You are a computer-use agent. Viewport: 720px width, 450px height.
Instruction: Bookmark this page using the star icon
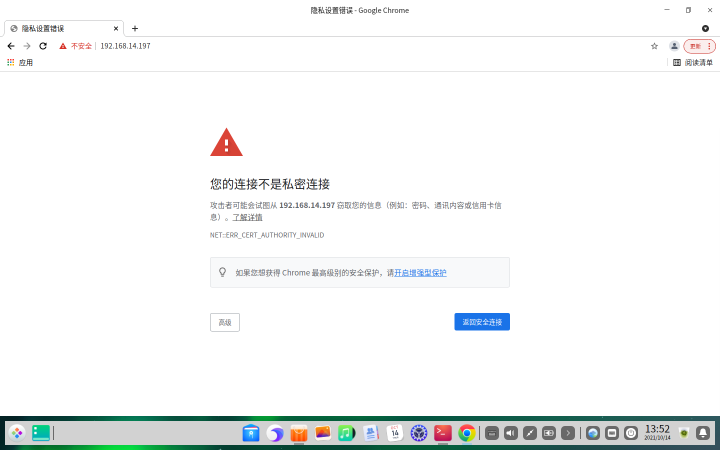(654, 46)
